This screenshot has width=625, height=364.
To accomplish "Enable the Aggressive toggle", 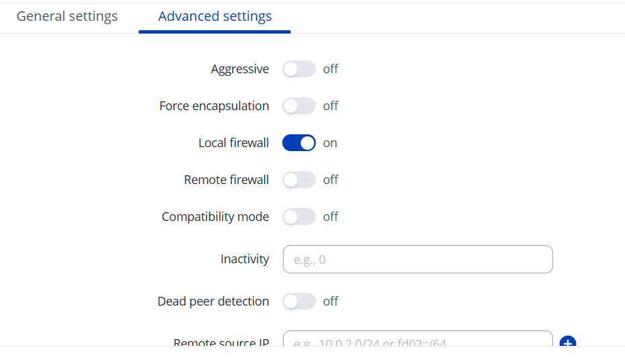I will click(x=299, y=69).
